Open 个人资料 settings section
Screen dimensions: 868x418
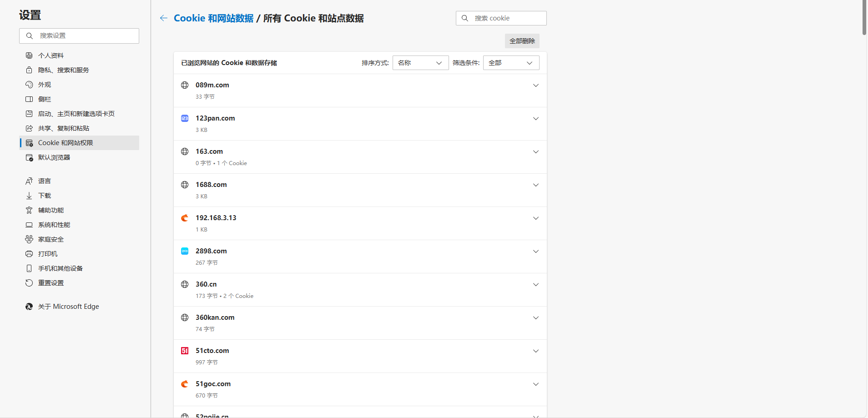(x=79, y=55)
